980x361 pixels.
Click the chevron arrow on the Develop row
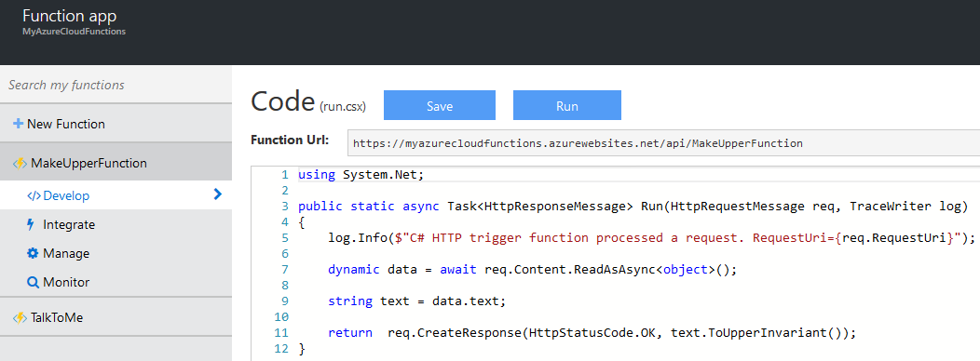pos(217,194)
